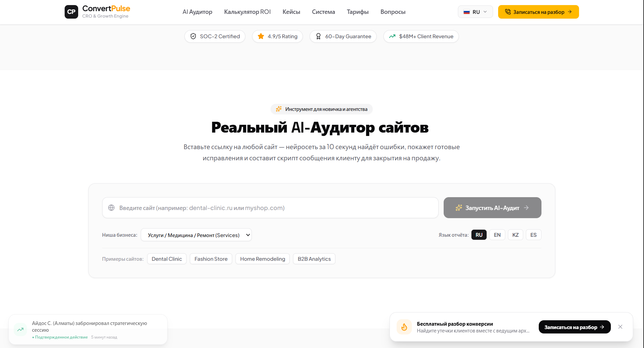Click the 4.9/5 Rating star icon
This screenshot has width=644, height=348.
coord(261,36)
